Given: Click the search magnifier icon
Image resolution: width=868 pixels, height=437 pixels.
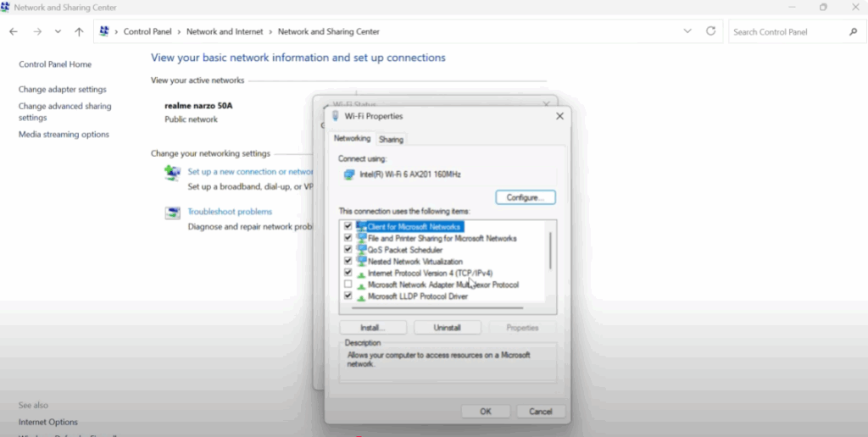Looking at the screenshot, I should (x=853, y=32).
